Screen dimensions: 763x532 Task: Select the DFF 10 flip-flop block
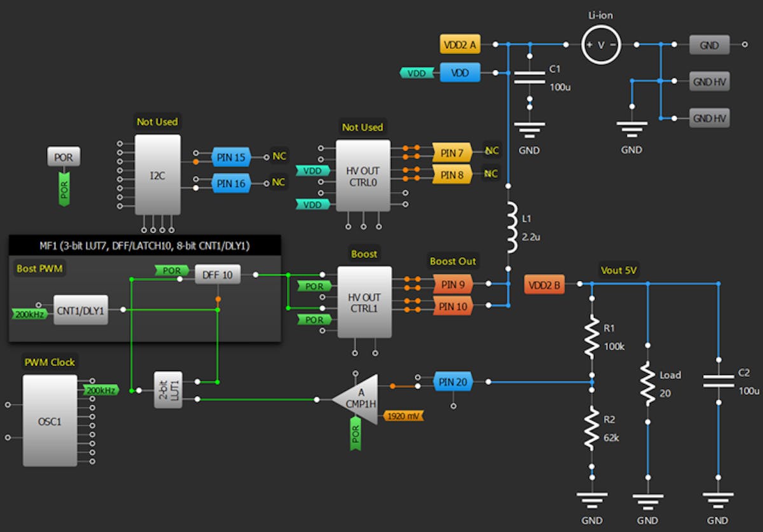tap(217, 274)
